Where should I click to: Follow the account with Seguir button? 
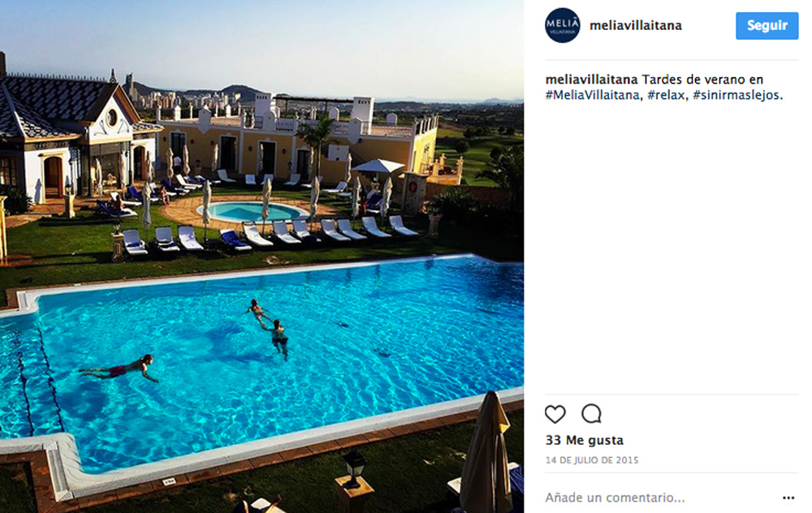(767, 25)
